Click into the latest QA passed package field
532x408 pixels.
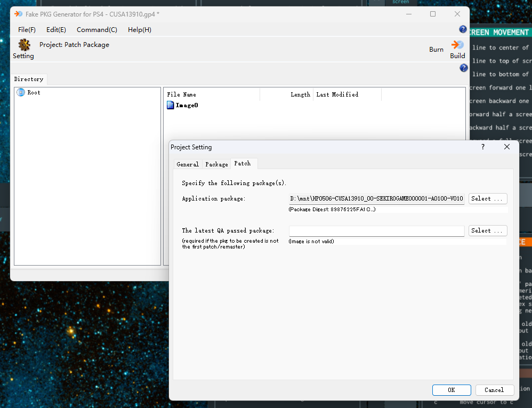pos(376,231)
